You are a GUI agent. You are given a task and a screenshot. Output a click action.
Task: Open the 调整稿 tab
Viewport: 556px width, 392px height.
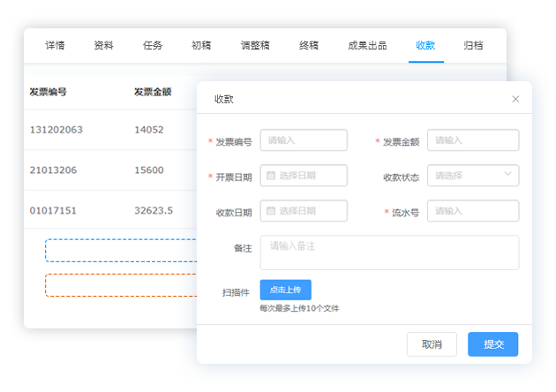tap(255, 46)
